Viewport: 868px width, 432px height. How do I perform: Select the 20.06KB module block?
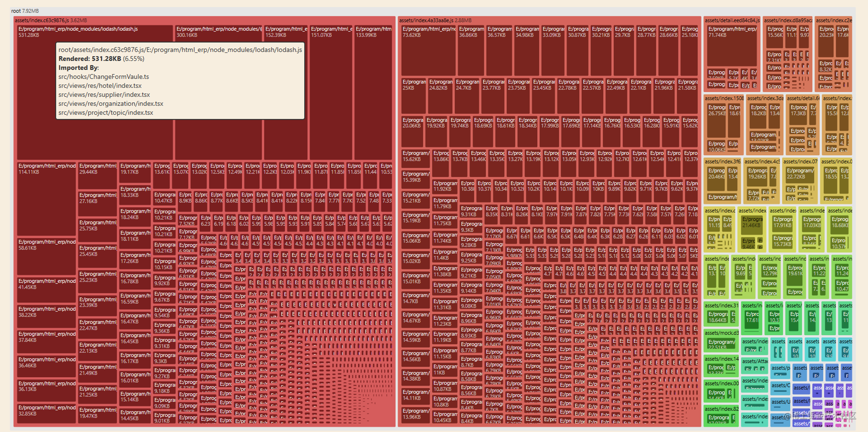coord(413,131)
